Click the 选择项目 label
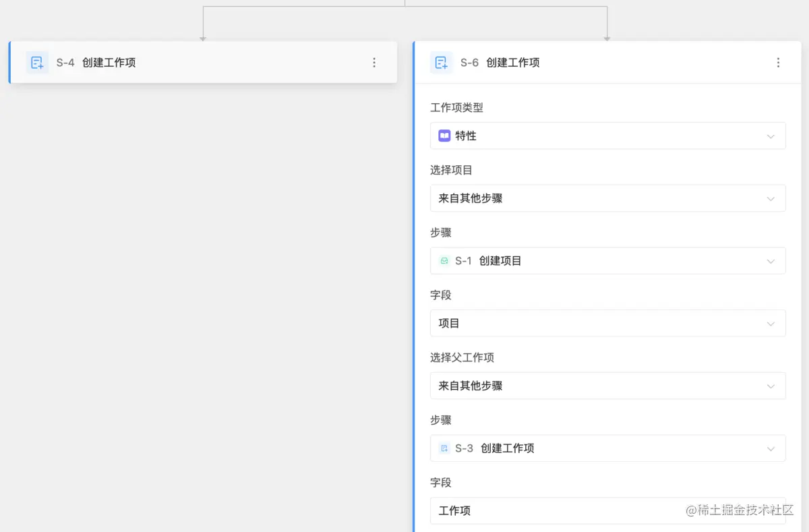 pyautogui.click(x=451, y=170)
